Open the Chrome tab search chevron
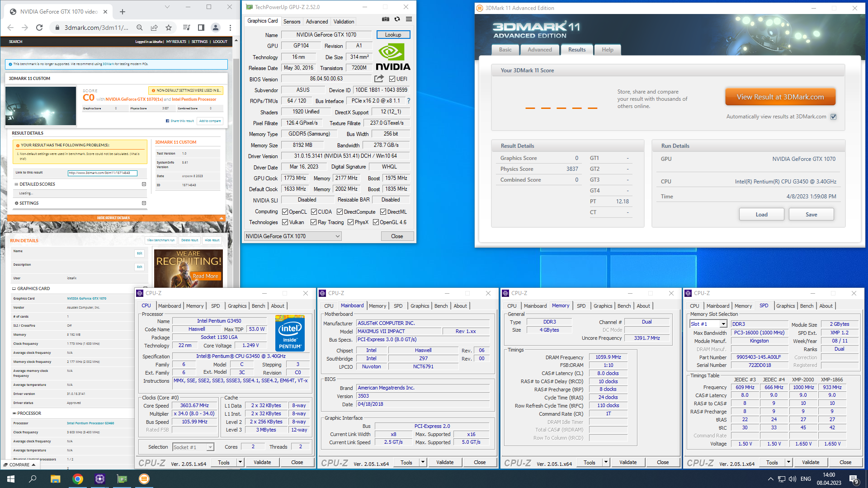This screenshot has height=488, width=868. click(x=167, y=7)
